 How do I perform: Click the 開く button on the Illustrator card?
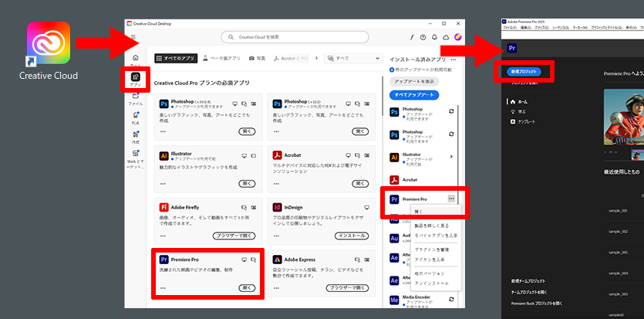point(247,183)
